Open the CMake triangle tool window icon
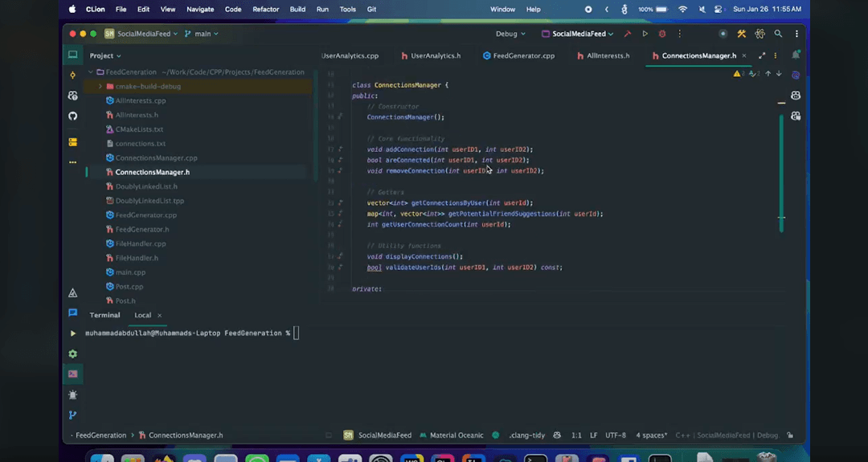 (72, 292)
